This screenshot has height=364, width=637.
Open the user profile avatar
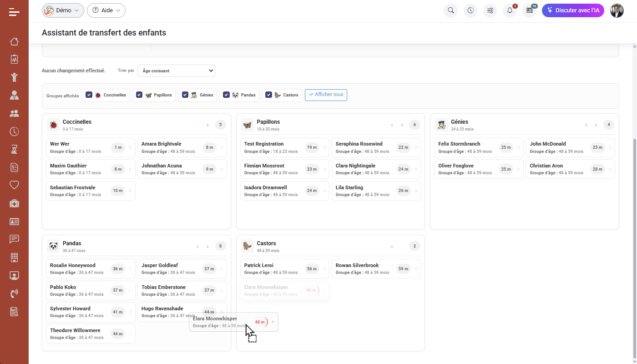pos(617,10)
